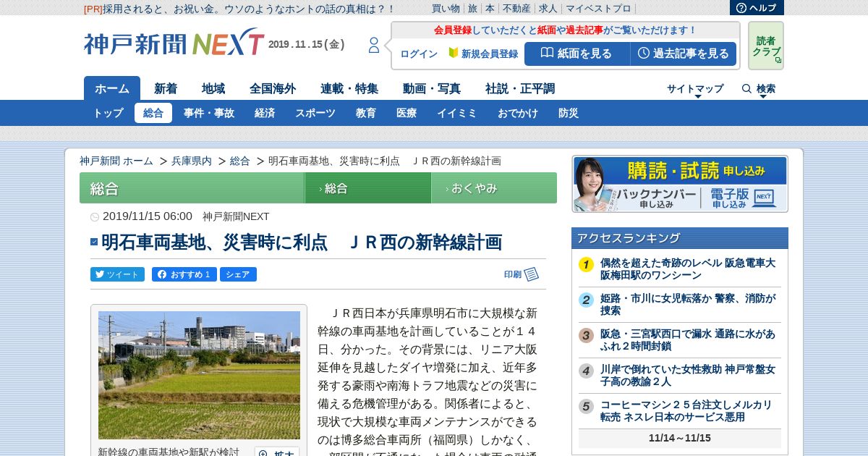Image resolution: width=868 pixels, height=456 pixels.
Task: Click the 過去記事を見る button
Action: coord(684,54)
